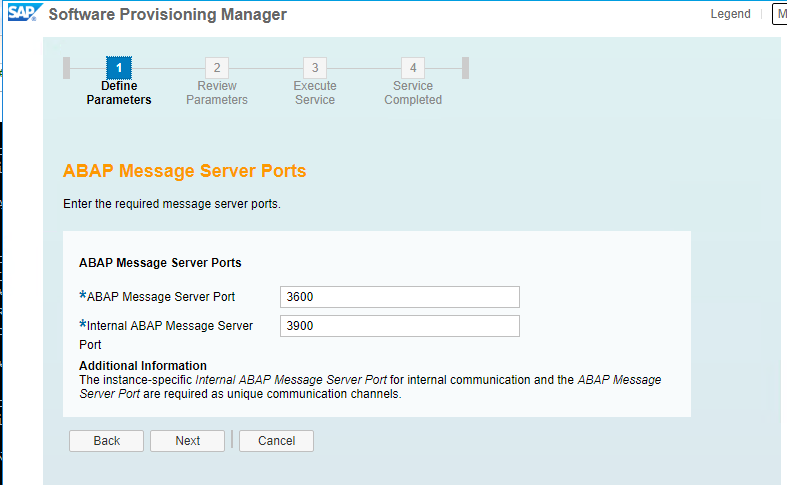
Task: Select step 4 number box in roadmap
Action: coord(413,68)
